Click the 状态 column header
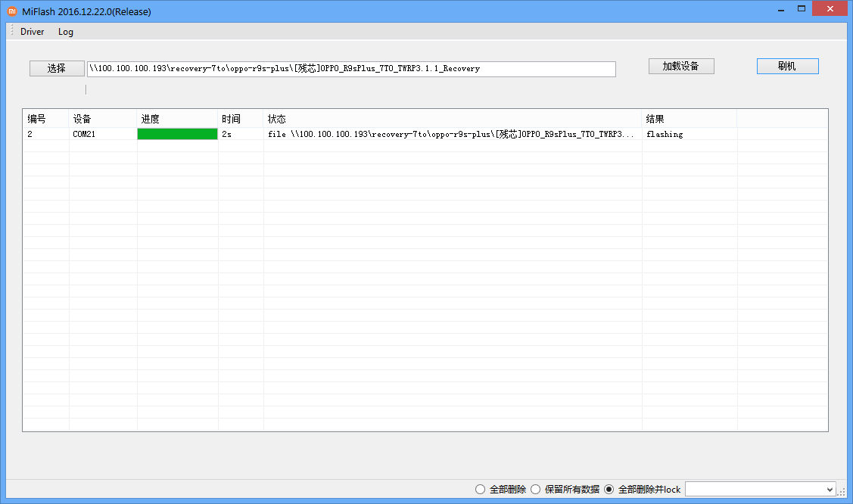 452,119
